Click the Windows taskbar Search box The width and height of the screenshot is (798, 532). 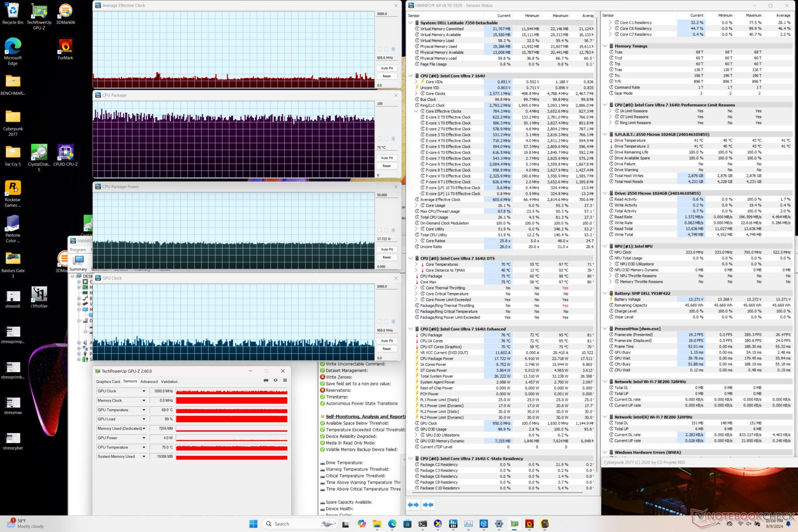pyautogui.click(x=282, y=524)
